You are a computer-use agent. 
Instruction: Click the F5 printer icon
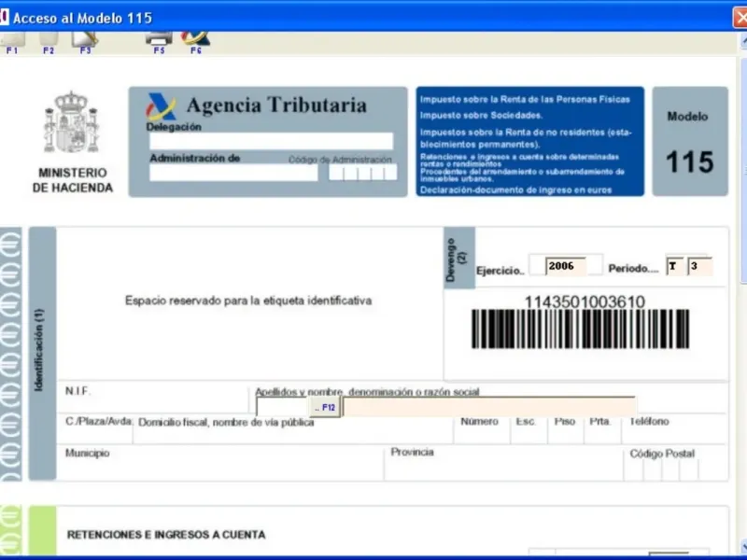point(159,42)
